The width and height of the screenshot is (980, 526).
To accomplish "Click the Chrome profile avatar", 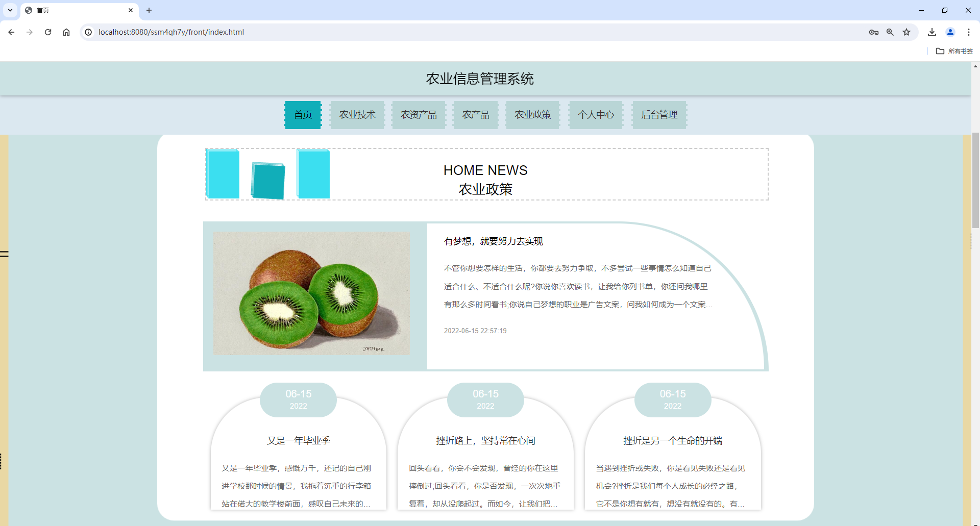I will pos(950,32).
